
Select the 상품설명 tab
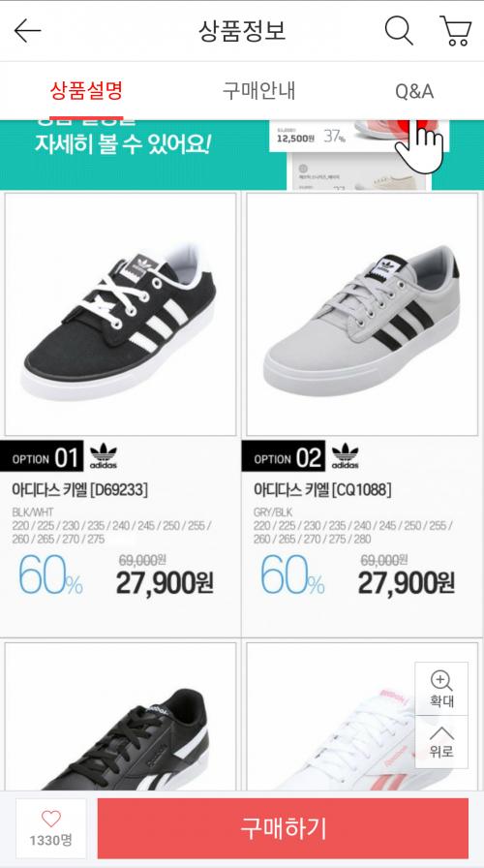coord(86,91)
